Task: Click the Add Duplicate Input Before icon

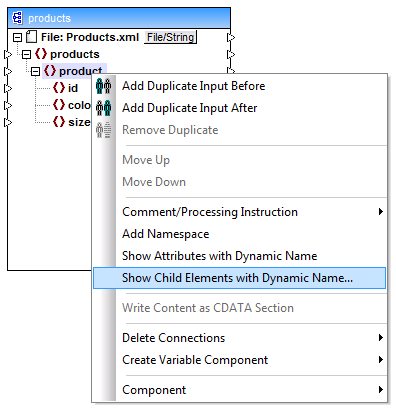Action: point(103,86)
